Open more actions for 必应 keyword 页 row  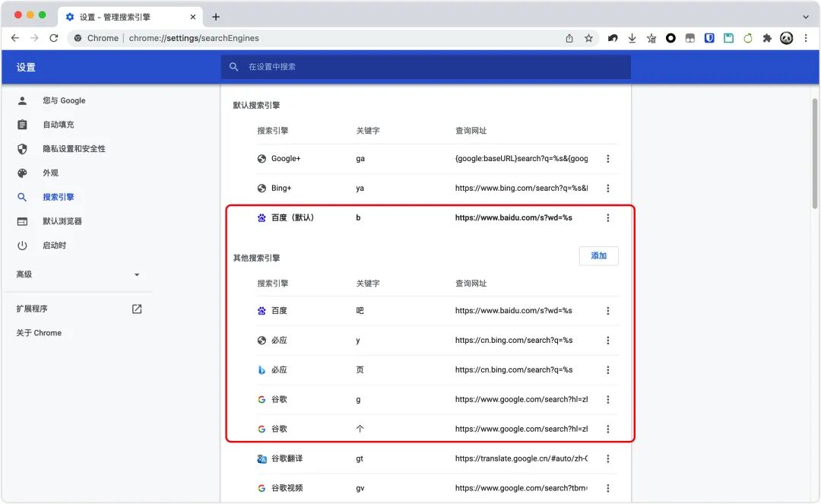608,370
